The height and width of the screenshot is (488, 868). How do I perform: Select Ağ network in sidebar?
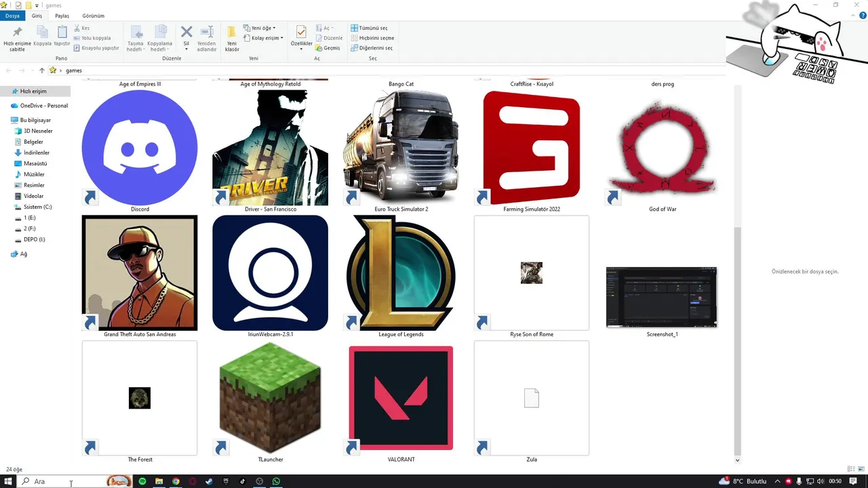(x=19, y=254)
